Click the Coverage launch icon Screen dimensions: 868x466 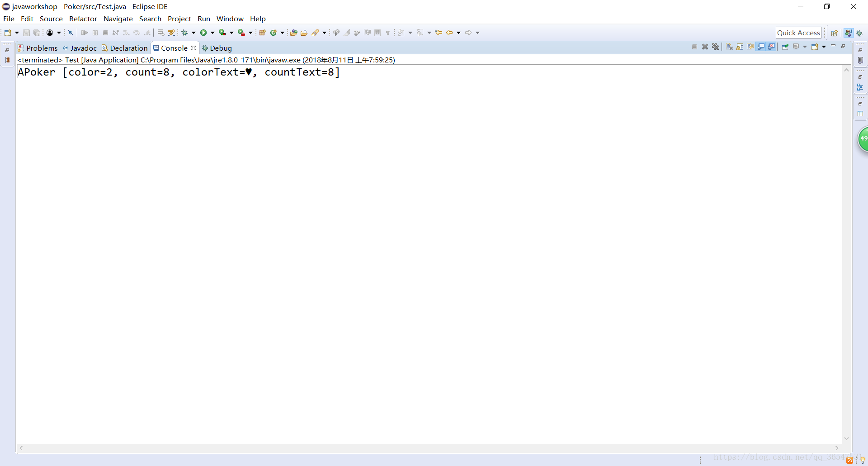click(222, 33)
